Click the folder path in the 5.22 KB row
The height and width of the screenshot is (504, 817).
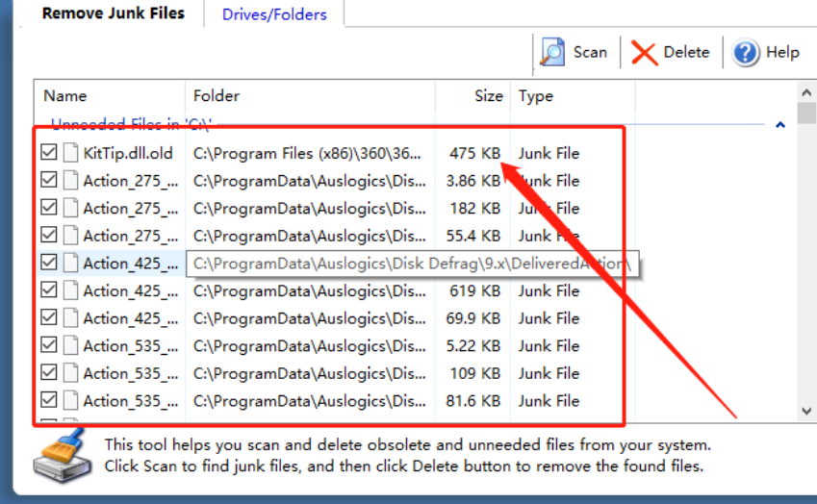point(310,346)
